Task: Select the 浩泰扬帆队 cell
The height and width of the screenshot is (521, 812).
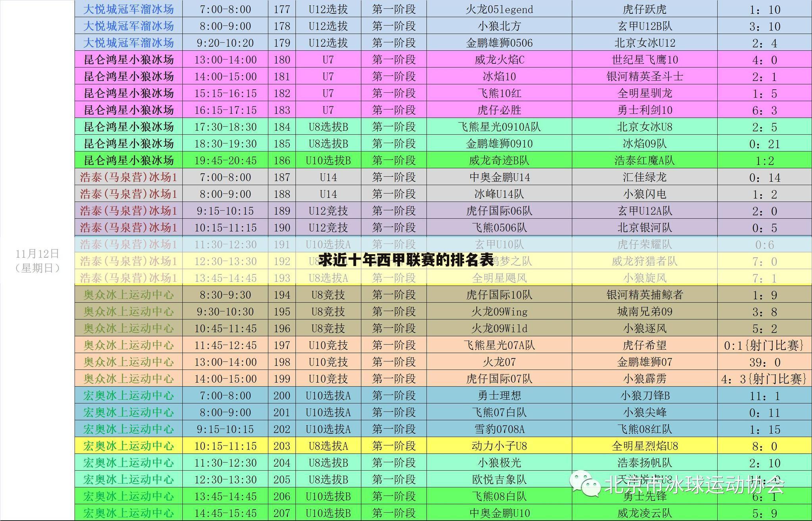Action: pyautogui.click(x=645, y=463)
